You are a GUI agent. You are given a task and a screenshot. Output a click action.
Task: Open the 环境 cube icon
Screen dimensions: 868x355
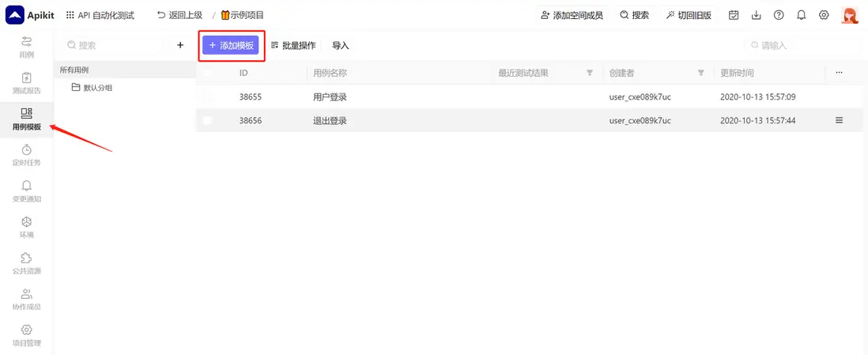point(27,222)
